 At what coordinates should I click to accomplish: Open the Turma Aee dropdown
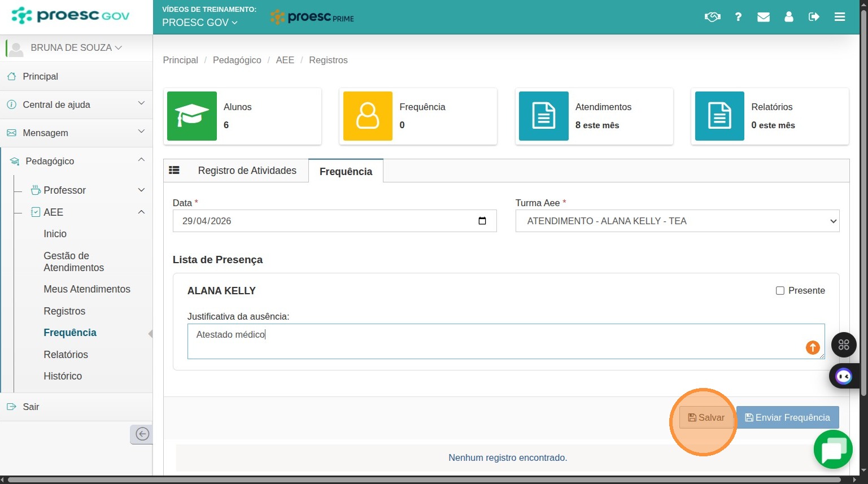[677, 221]
